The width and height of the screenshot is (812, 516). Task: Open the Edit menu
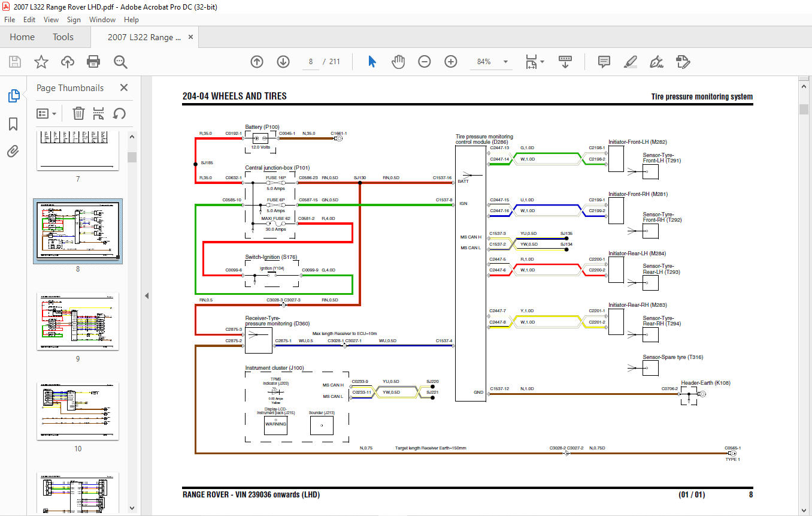[29, 20]
